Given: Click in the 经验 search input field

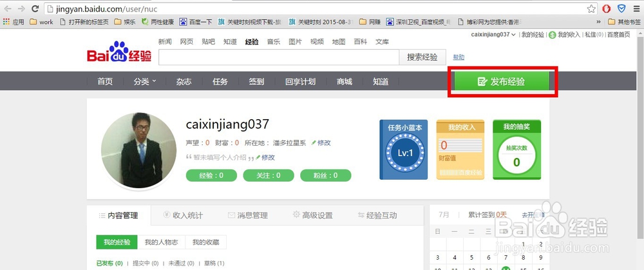Looking at the screenshot, I should tap(279, 57).
